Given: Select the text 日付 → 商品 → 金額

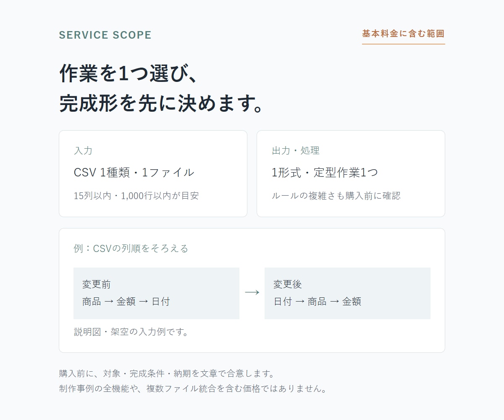Looking at the screenshot, I should [x=318, y=301].
